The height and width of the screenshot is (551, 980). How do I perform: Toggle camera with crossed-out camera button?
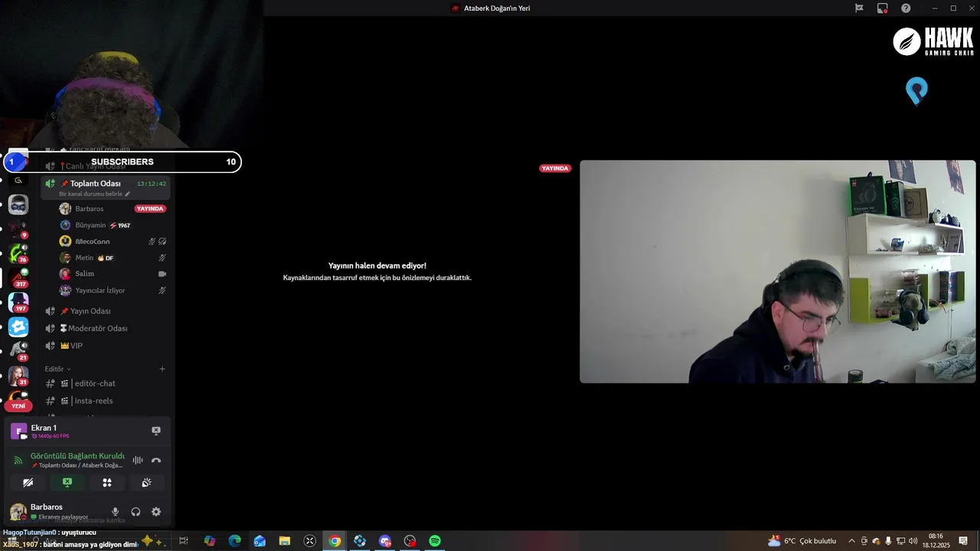point(28,482)
